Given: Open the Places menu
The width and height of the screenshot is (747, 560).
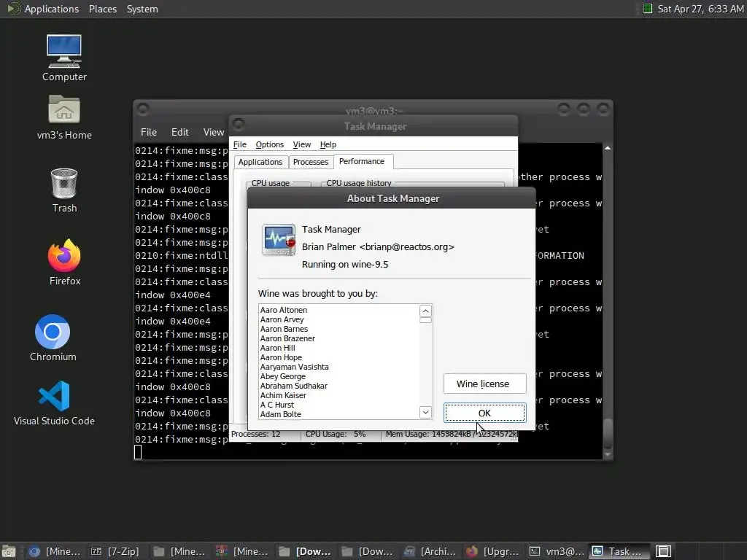Looking at the screenshot, I should pyautogui.click(x=102, y=9).
